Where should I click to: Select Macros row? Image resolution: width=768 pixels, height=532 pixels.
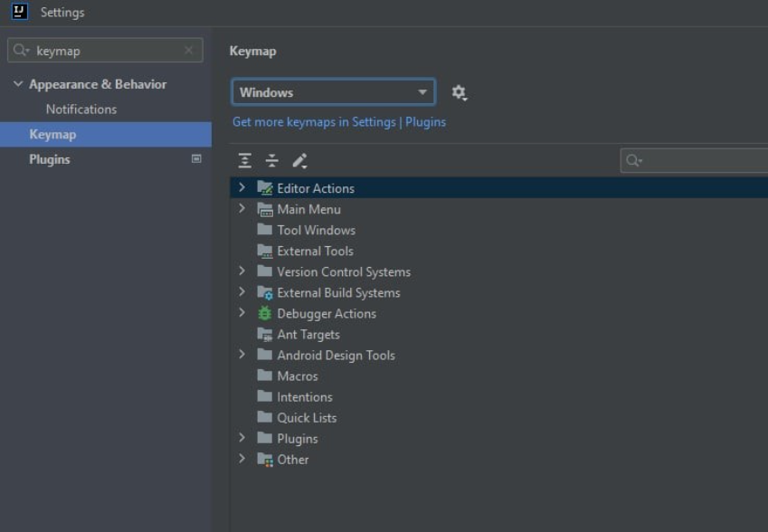click(x=499, y=376)
